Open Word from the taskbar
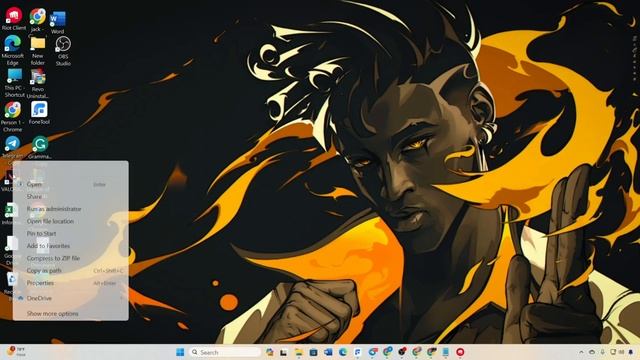The image size is (640, 360). point(328,352)
